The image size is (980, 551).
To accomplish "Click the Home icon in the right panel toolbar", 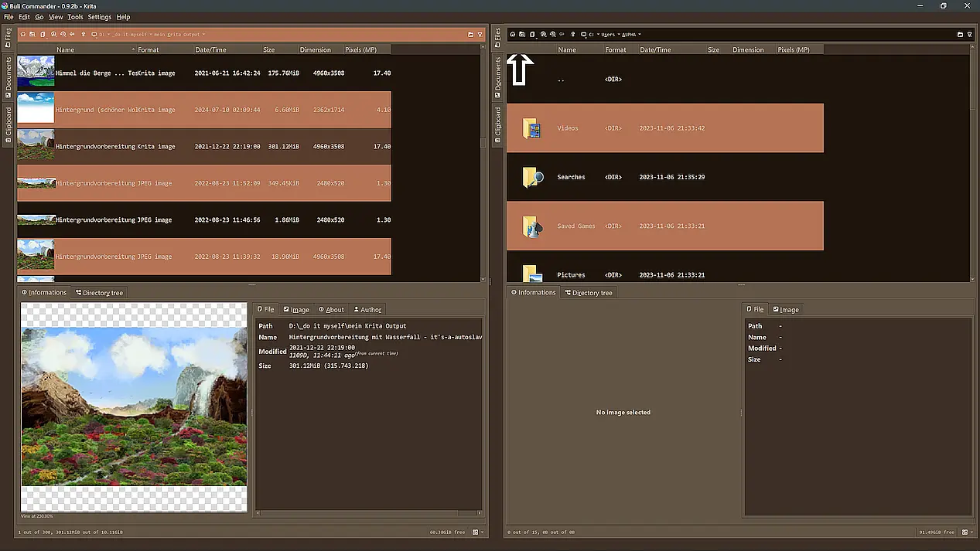I will tap(512, 34).
